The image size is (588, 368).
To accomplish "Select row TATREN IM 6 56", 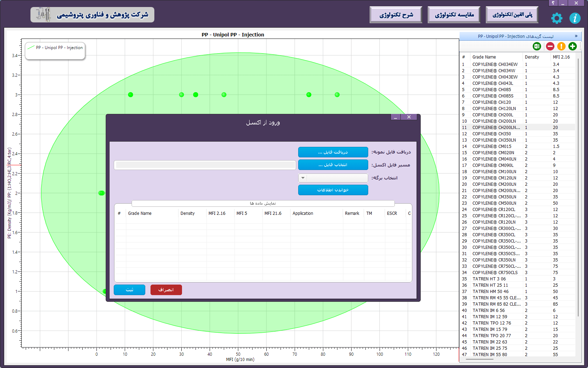I will (x=518, y=311).
